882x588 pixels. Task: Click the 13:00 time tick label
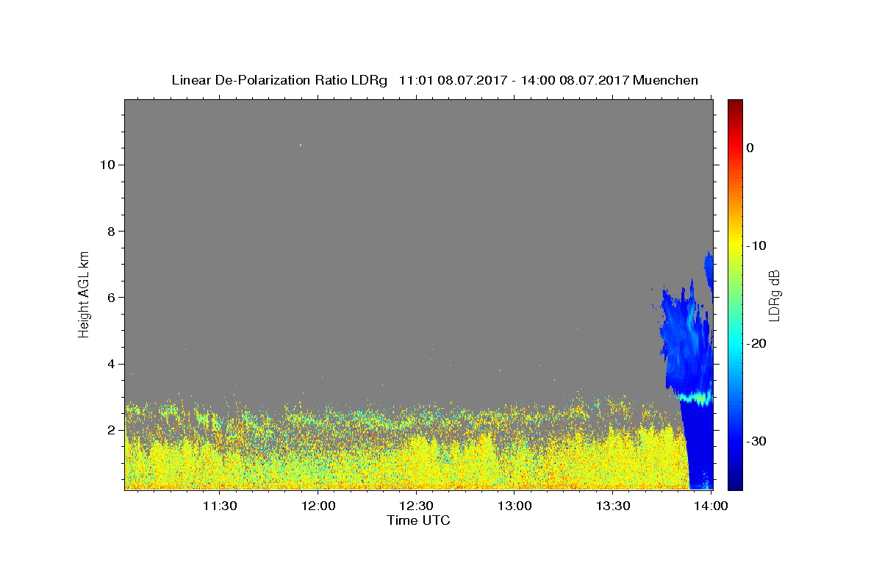514,506
